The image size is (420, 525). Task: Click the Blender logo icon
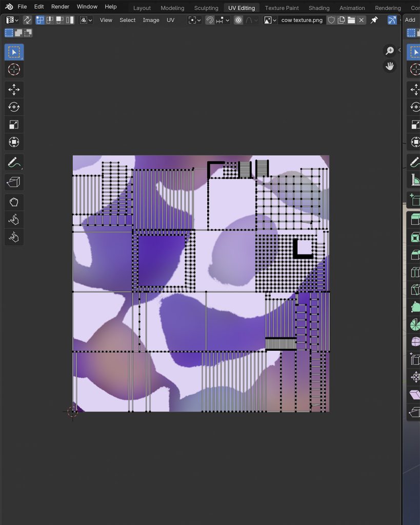pos(9,7)
